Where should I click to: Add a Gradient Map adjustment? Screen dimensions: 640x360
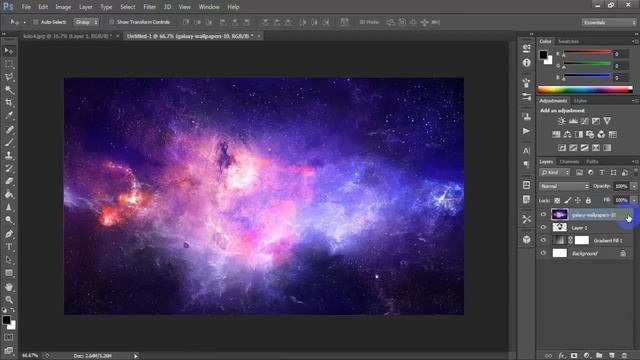tap(607, 148)
